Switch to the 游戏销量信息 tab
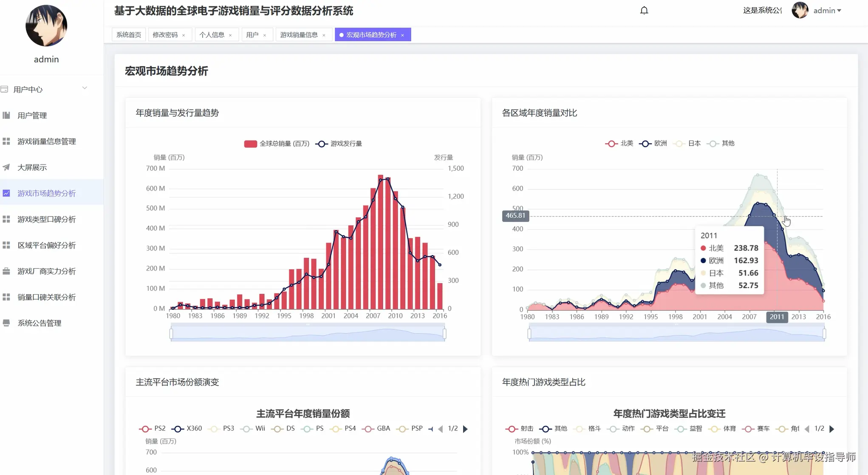The width and height of the screenshot is (868, 475). 300,34
